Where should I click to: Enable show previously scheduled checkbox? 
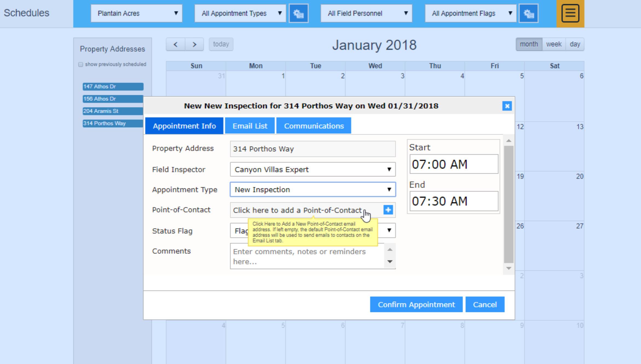(80, 65)
